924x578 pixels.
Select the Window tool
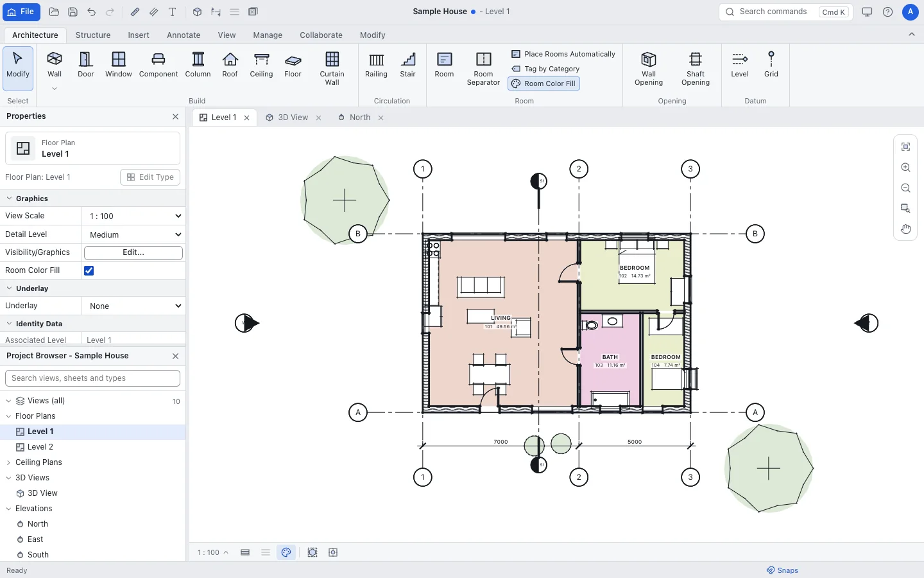119,65
